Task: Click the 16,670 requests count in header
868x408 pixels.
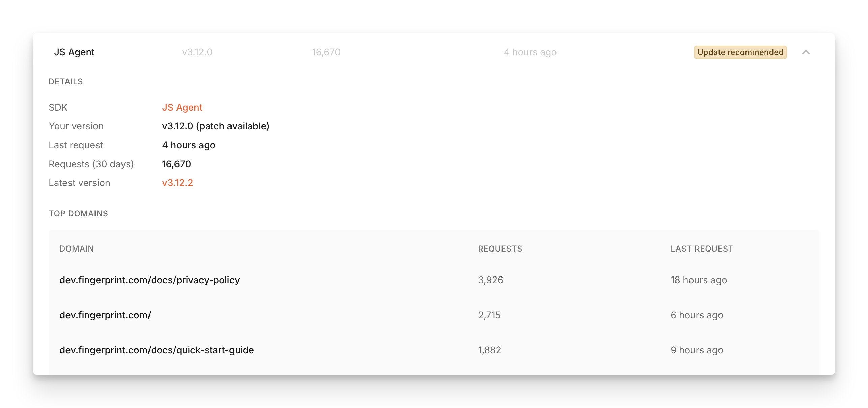Action: click(326, 52)
